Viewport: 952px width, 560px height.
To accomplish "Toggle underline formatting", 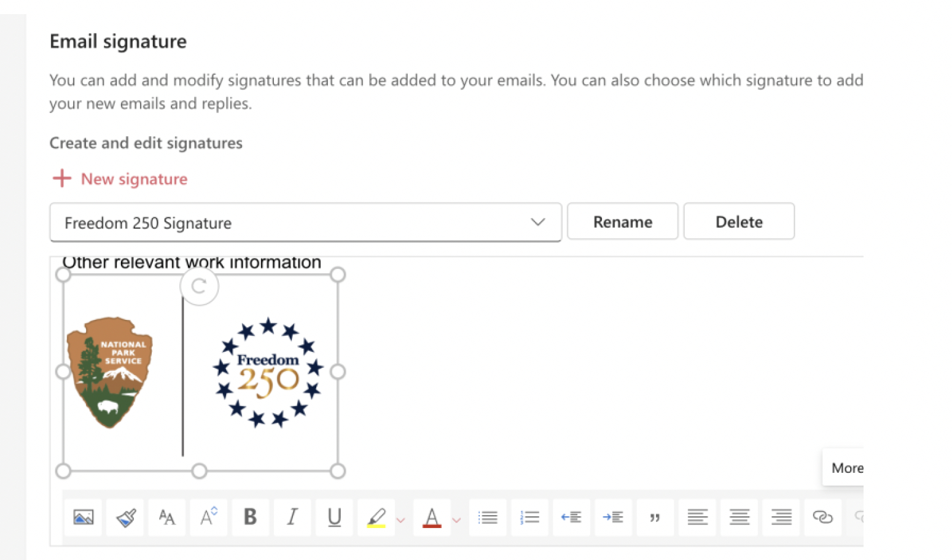I will click(x=334, y=518).
